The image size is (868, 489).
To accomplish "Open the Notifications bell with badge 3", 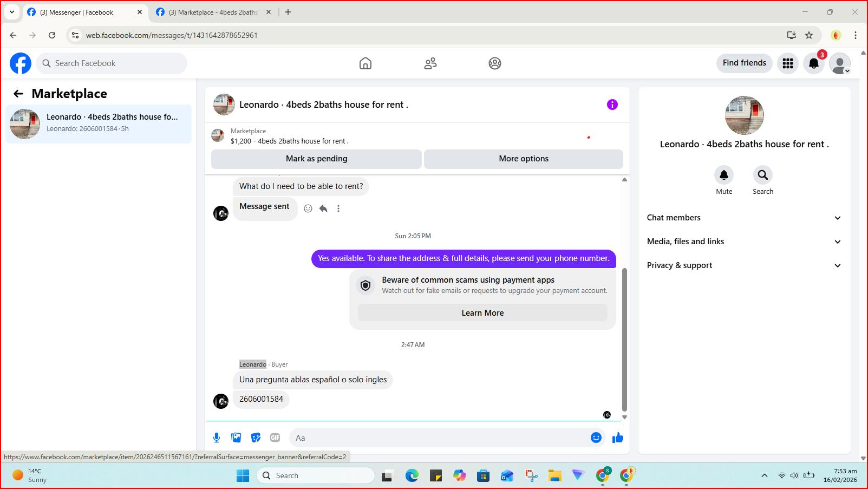I will pyautogui.click(x=814, y=63).
